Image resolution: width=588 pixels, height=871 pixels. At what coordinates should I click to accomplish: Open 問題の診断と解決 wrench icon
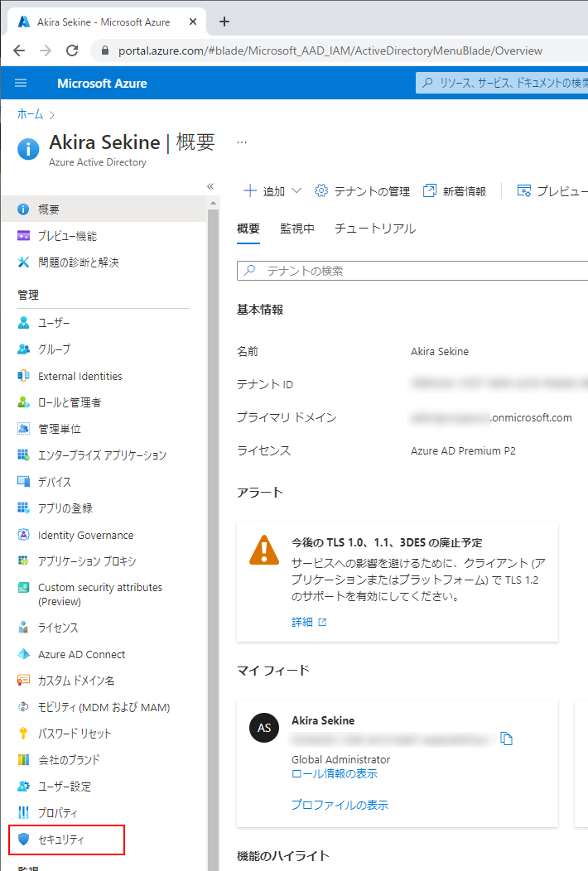(23, 262)
